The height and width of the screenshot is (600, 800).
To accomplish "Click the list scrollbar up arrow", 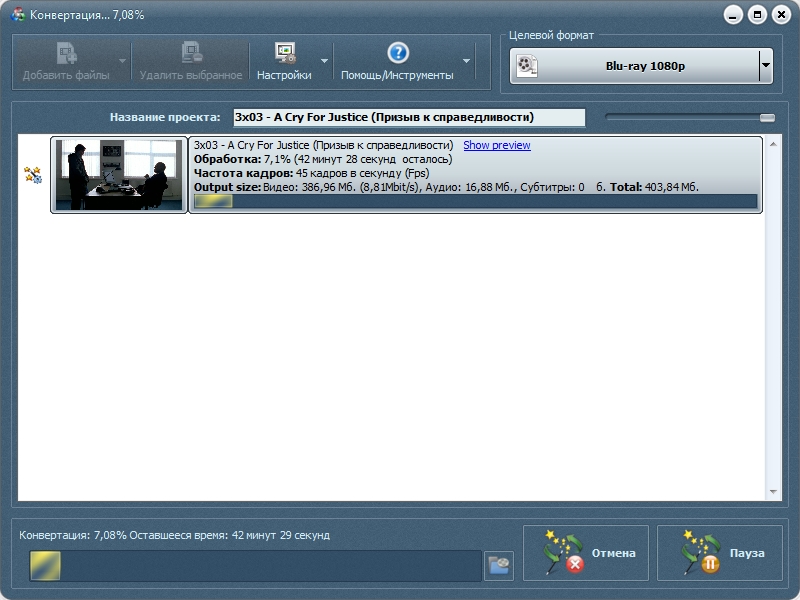I will (x=773, y=144).
